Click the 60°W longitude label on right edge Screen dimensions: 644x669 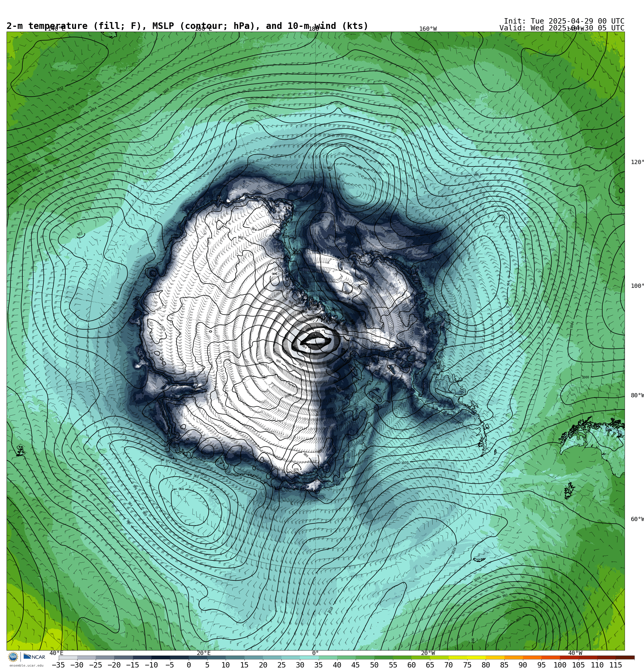coord(637,519)
